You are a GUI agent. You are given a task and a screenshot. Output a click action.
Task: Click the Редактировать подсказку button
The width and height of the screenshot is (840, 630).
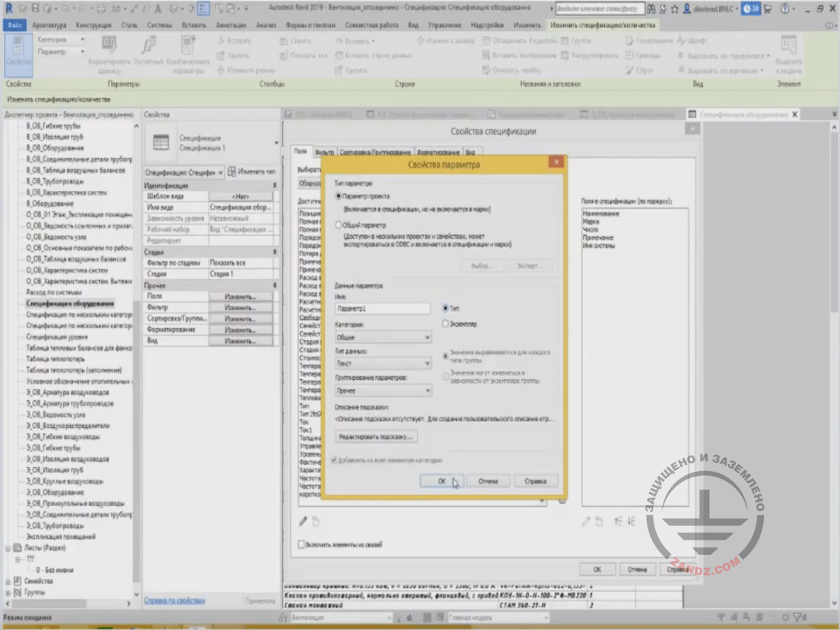coord(377,436)
